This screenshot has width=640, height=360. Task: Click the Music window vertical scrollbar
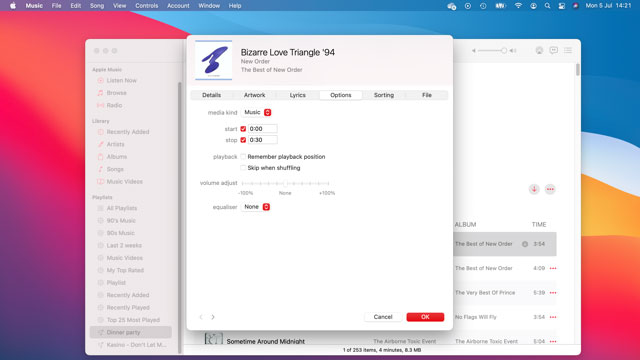pos(578,69)
